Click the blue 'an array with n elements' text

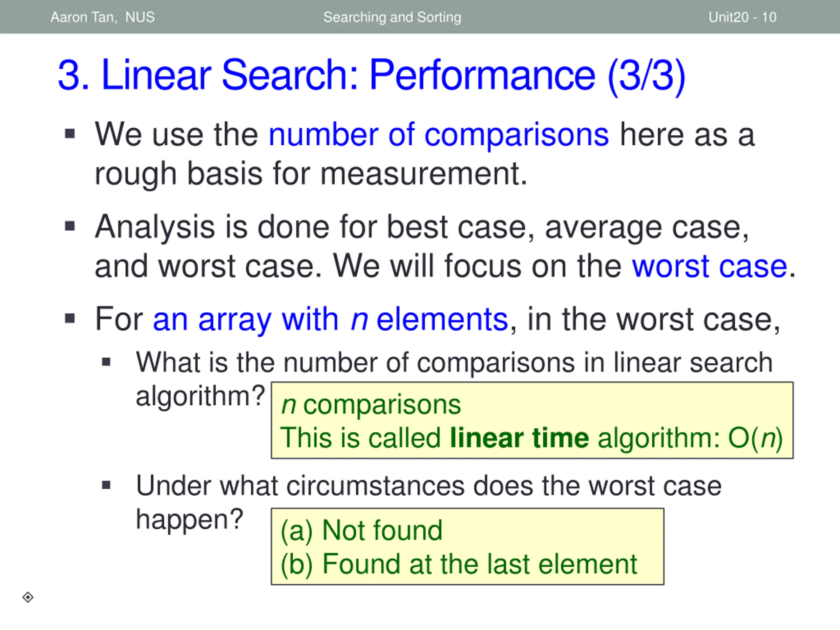click(330, 319)
